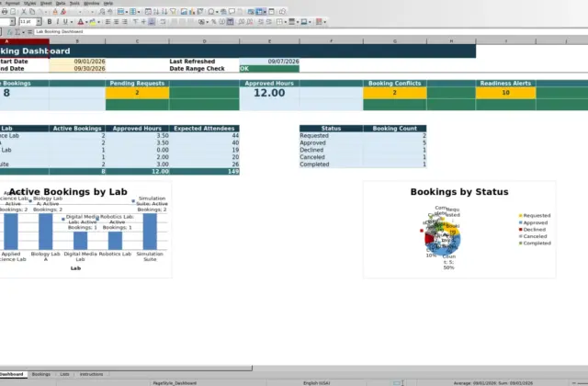588x386 pixels.
Task: Click the Print icon
Action: (4, 12)
